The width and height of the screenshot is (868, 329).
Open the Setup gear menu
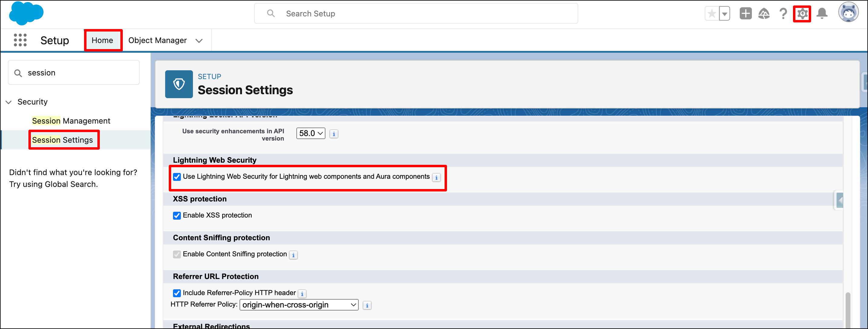point(802,14)
